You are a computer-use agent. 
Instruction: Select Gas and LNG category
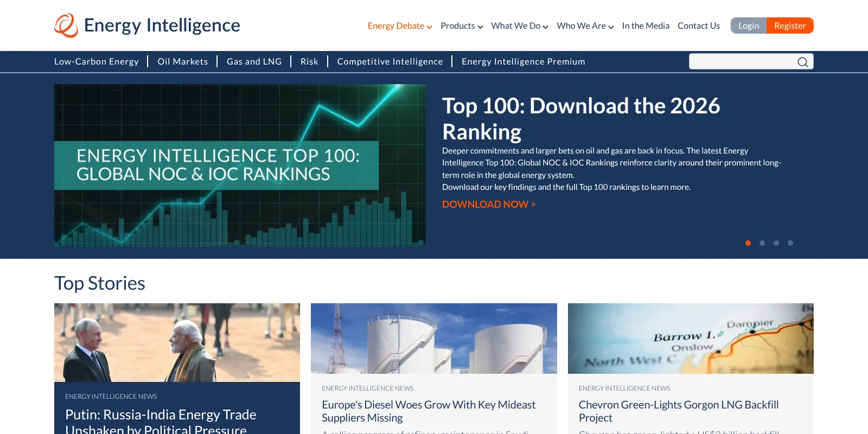(x=254, y=62)
